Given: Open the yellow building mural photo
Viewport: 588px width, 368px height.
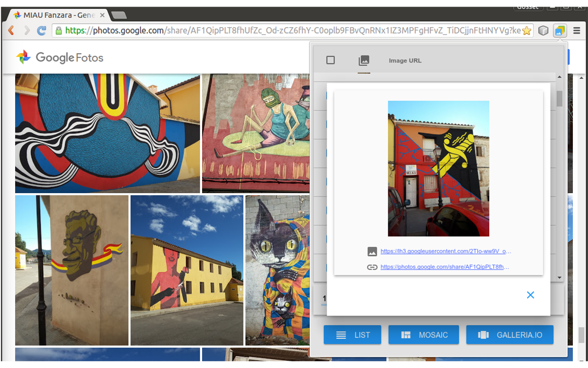Looking at the screenshot, I should [x=187, y=270].
